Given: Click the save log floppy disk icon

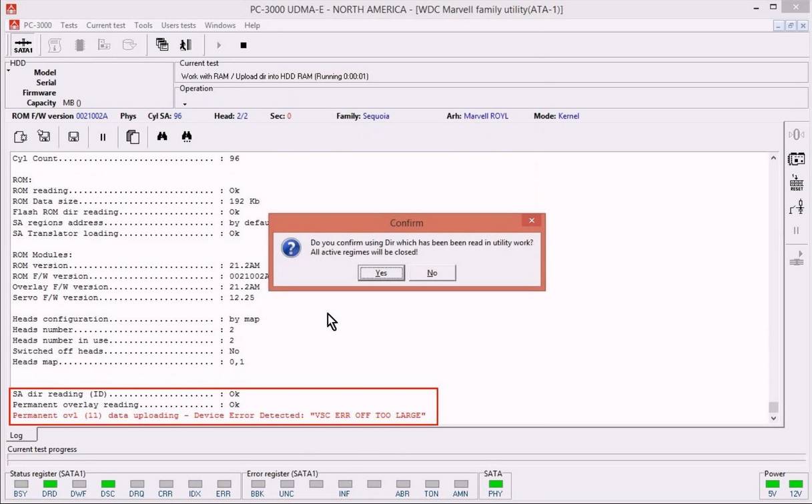Looking at the screenshot, I should tap(73, 137).
